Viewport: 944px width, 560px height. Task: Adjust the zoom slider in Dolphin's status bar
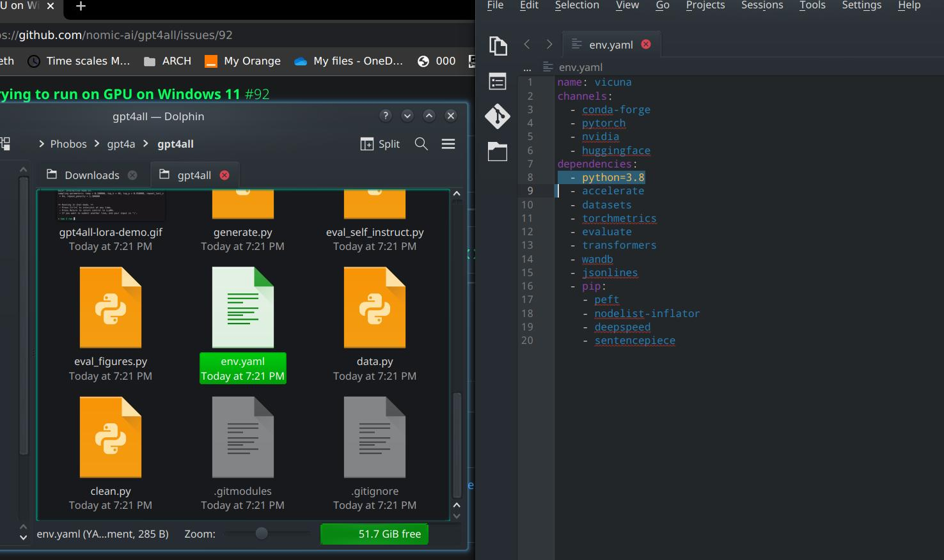pyautogui.click(x=262, y=533)
